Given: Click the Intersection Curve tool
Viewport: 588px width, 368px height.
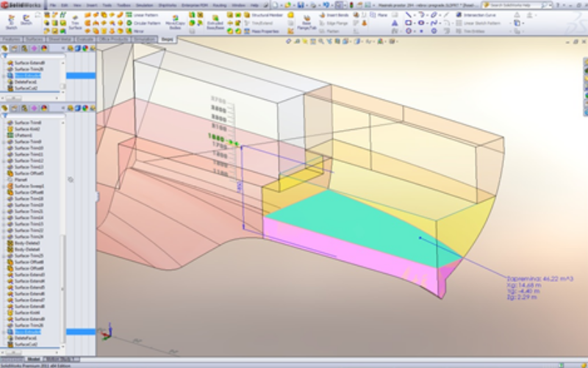Looking at the screenshot, I should 476,14.
